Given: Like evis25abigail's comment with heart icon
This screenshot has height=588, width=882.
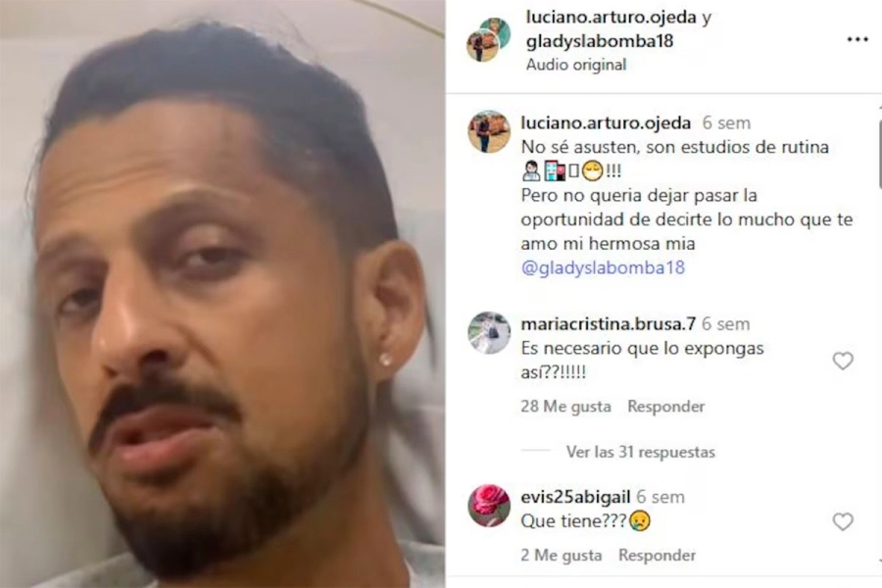Looking at the screenshot, I should pos(843,521).
